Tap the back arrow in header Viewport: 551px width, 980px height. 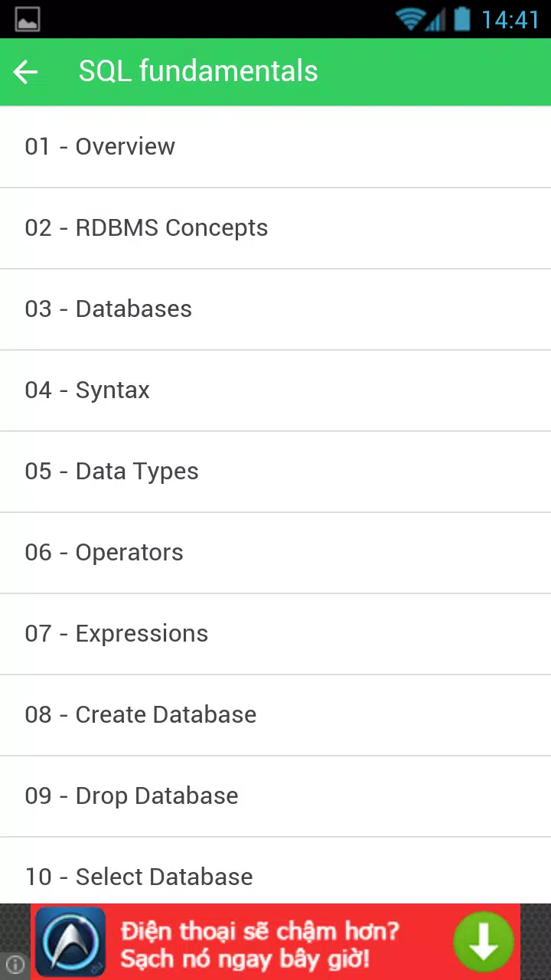[25, 72]
